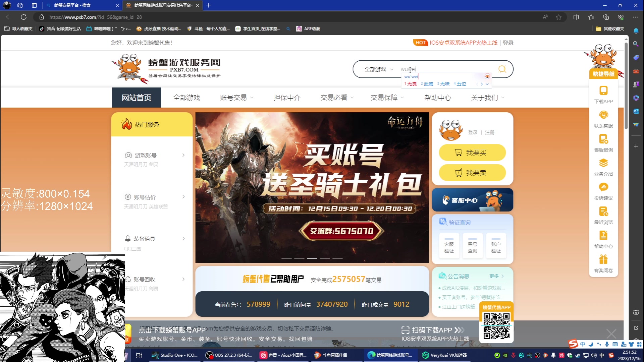Click the search input field with wuwei

[x=446, y=69]
